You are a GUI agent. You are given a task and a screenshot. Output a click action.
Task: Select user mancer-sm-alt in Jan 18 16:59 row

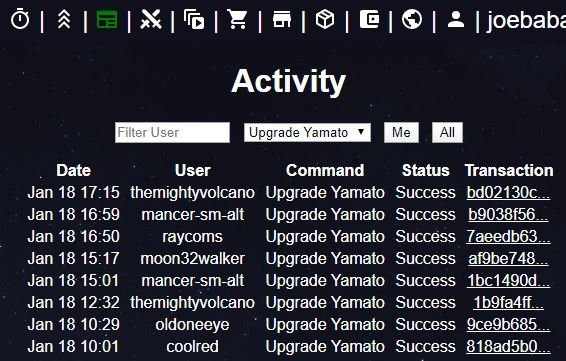coord(192,214)
